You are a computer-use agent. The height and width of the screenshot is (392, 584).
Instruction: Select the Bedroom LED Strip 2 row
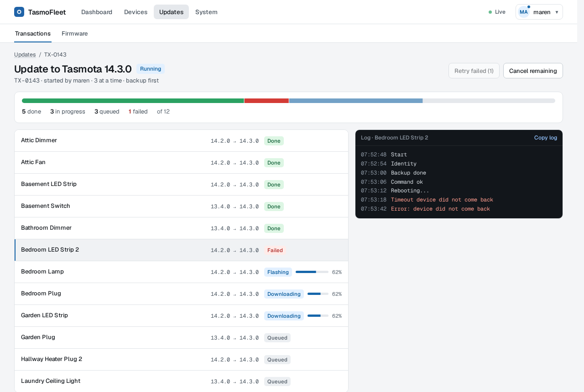[x=182, y=250]
